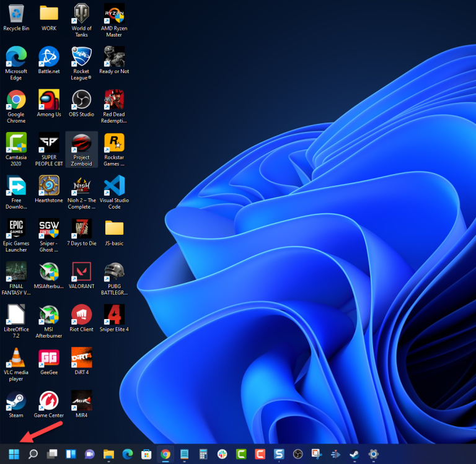Select the World of Tanks shortcut
The width and height of the screenshot is (476, 464).
[x=81, y=20]
